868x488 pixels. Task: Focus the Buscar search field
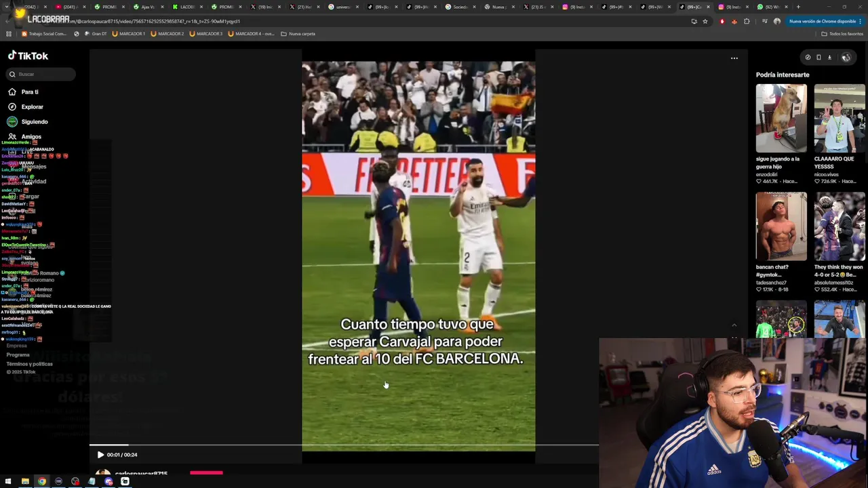41,74
